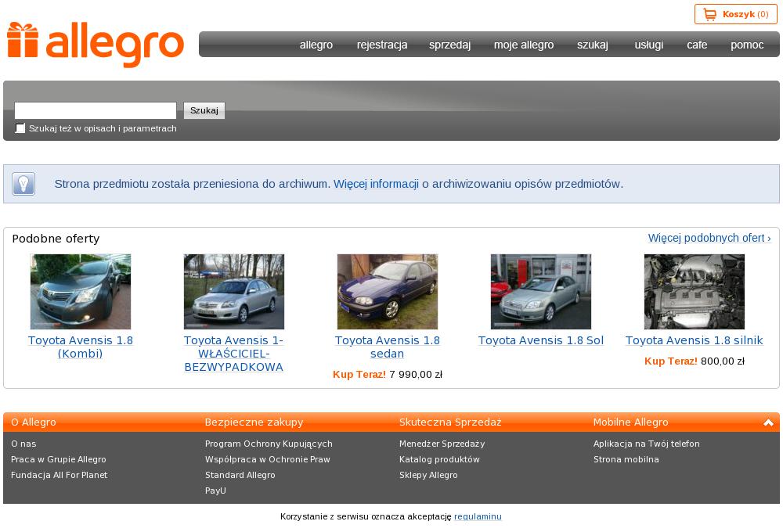Screen dimensions: 783x532
Task: Open the Koszyk shopping cart
Action: (x=735, y=14)
